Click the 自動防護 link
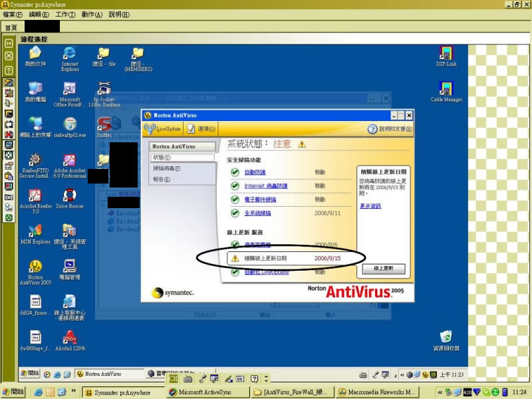This screenshot has height=399, width=532. 255,172
